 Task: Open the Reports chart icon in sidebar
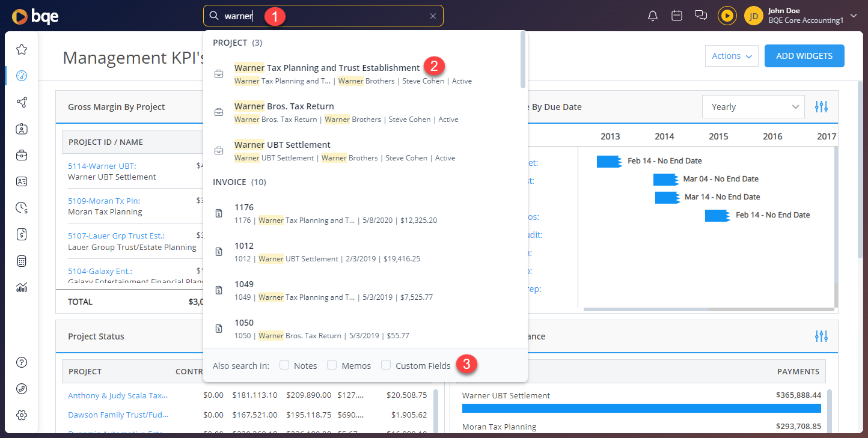[x=22, y=287]
